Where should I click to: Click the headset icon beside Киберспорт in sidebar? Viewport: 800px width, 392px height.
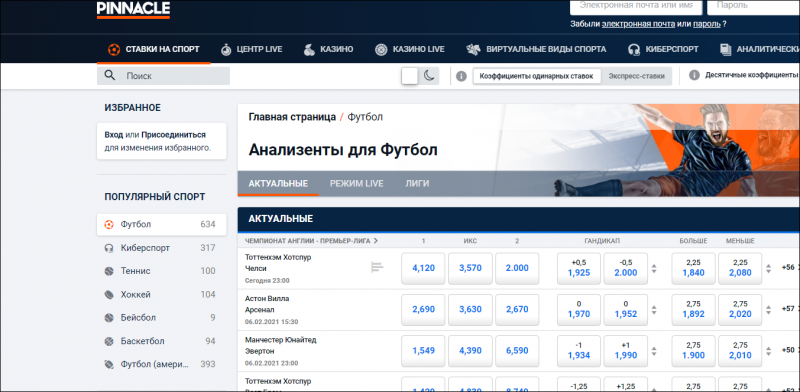click(109, 248)
